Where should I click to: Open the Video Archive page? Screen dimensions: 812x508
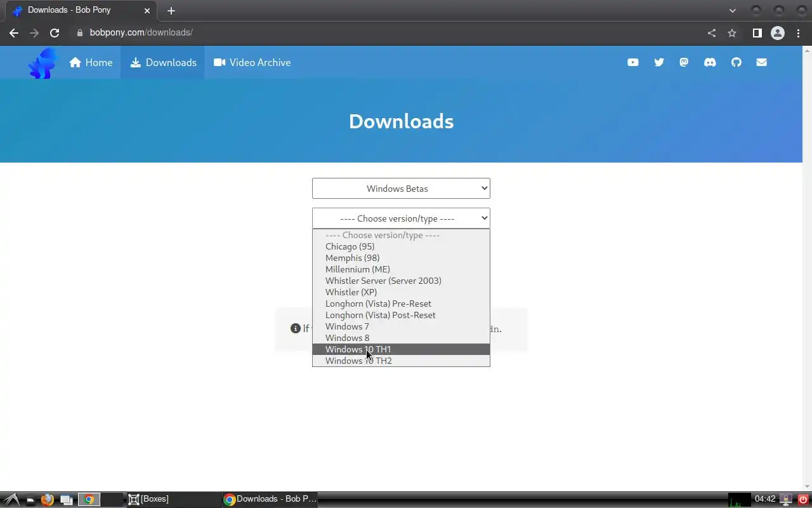tap(252, 62)
